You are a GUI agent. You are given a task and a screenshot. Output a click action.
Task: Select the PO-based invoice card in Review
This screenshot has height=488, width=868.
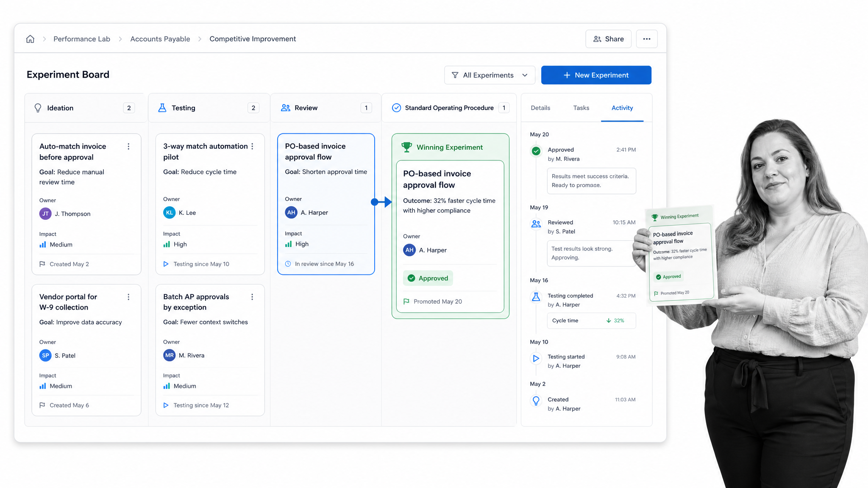tap(326, 204)
